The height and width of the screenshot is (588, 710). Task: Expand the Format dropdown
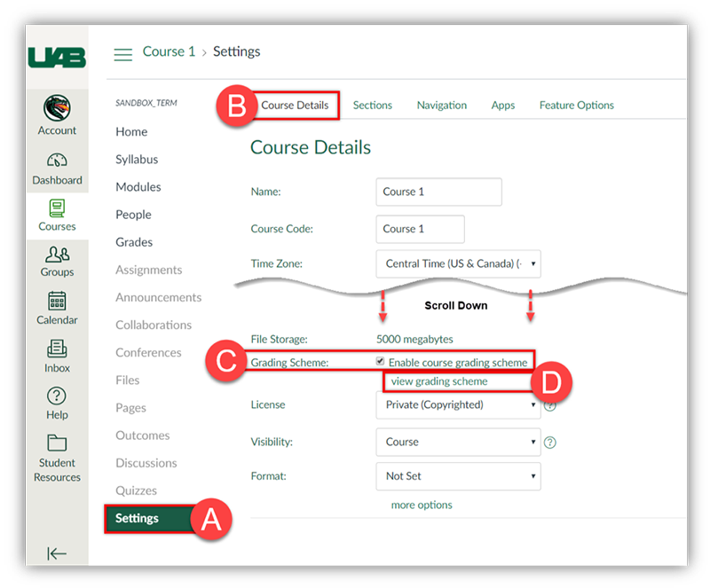click(x=458, y=476)
